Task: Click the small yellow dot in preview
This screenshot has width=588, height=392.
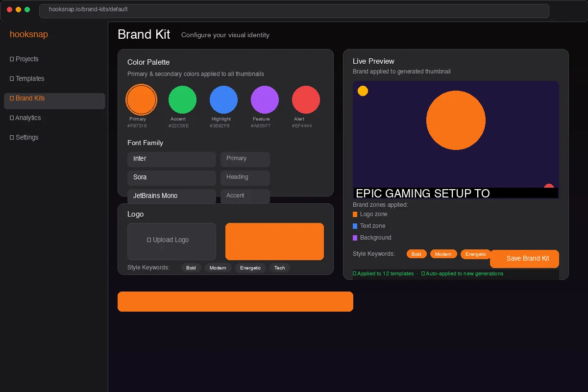Action: point(363,91)
